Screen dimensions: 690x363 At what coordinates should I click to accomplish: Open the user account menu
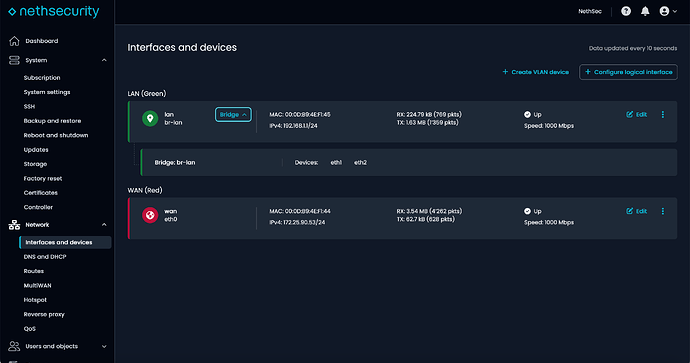668,11
